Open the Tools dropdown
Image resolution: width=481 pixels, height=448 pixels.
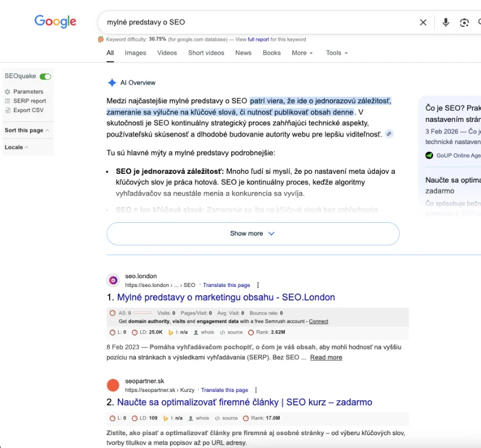click(336, 53)
